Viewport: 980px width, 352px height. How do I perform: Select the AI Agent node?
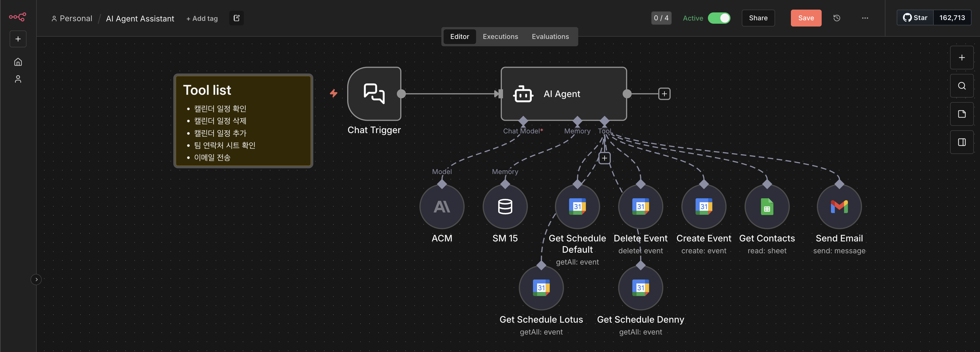coord(564,94)
